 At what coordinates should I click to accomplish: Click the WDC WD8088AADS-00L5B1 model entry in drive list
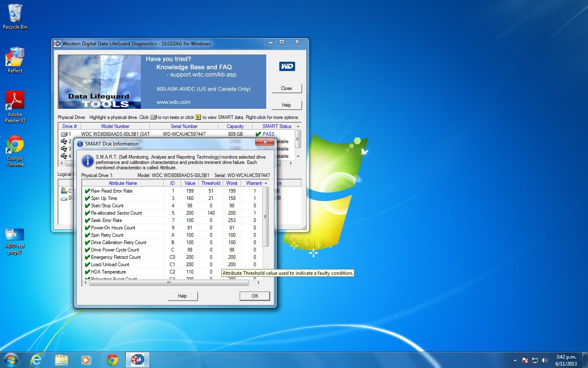pyautogui.click(x=115, y=134)
